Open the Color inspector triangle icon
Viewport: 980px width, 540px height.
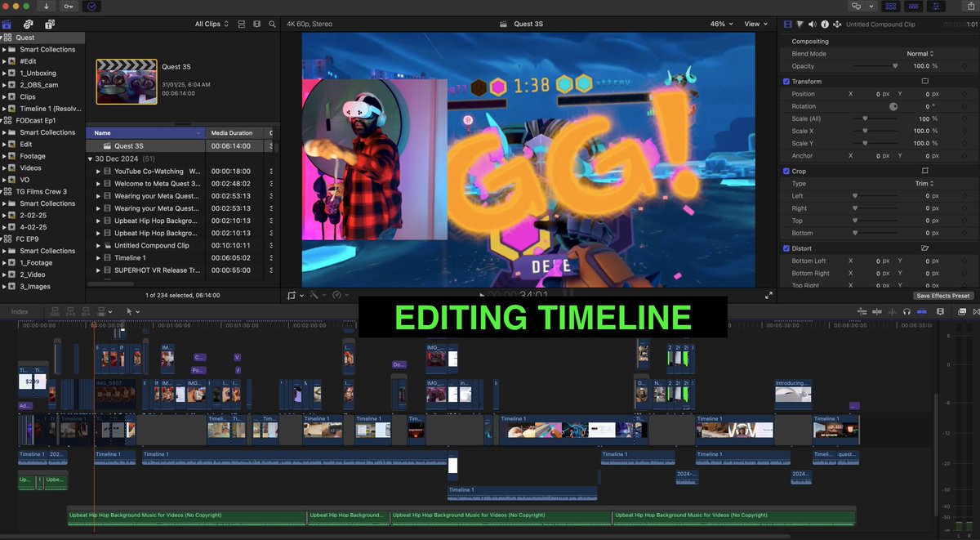pyautogui.click(x=800, y=25)
